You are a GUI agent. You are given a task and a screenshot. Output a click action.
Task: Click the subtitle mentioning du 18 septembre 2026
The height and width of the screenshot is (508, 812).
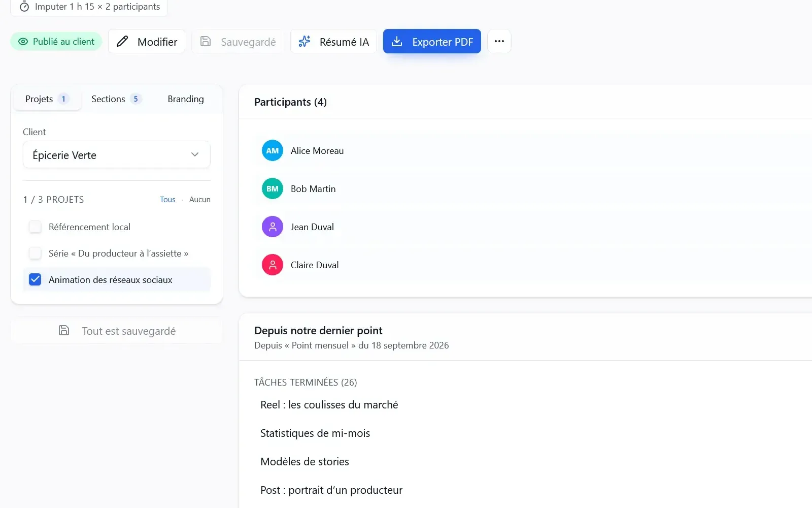352,345
